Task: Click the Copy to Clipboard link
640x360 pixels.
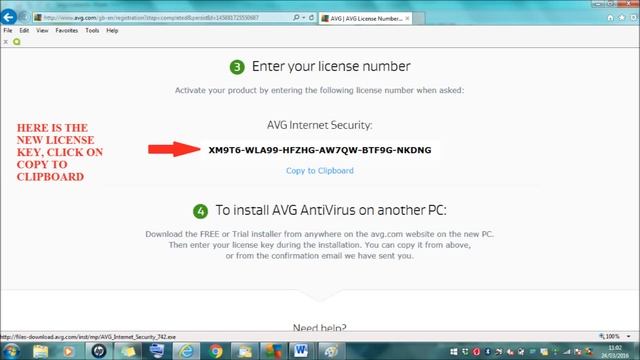Action: point(320,171)
